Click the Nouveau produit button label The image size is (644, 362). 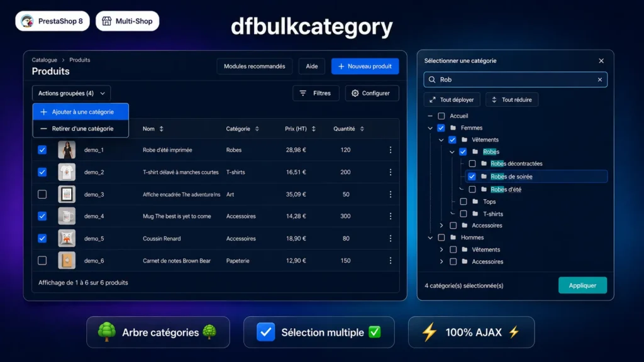(370, 66)
